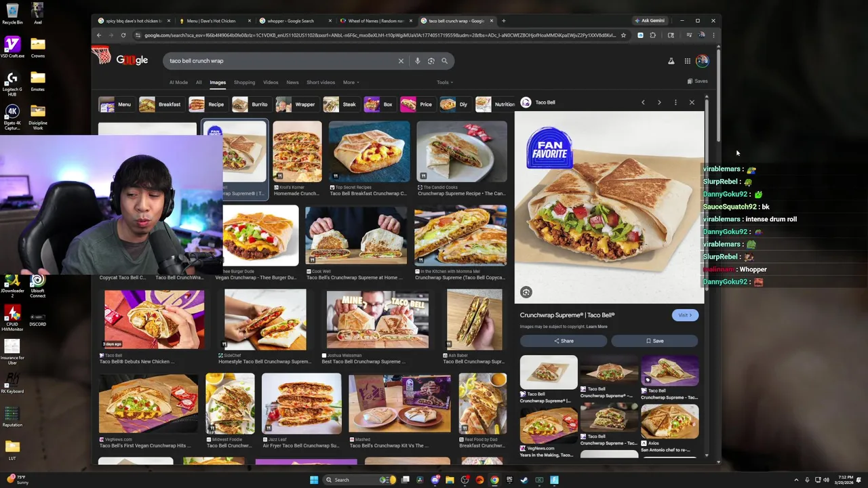Go back using Chrome's back arrow
This screenshot has height=488, width=868.
99,35
